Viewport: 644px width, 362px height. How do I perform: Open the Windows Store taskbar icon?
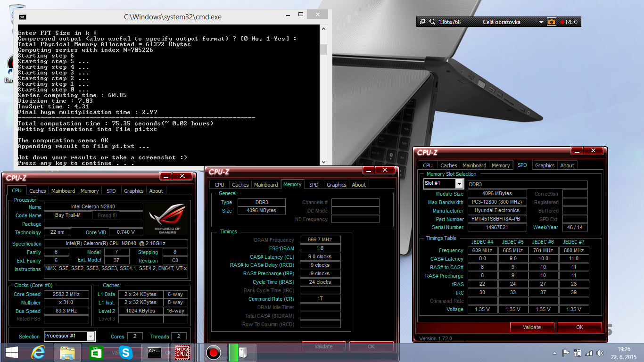click(96, 353)
